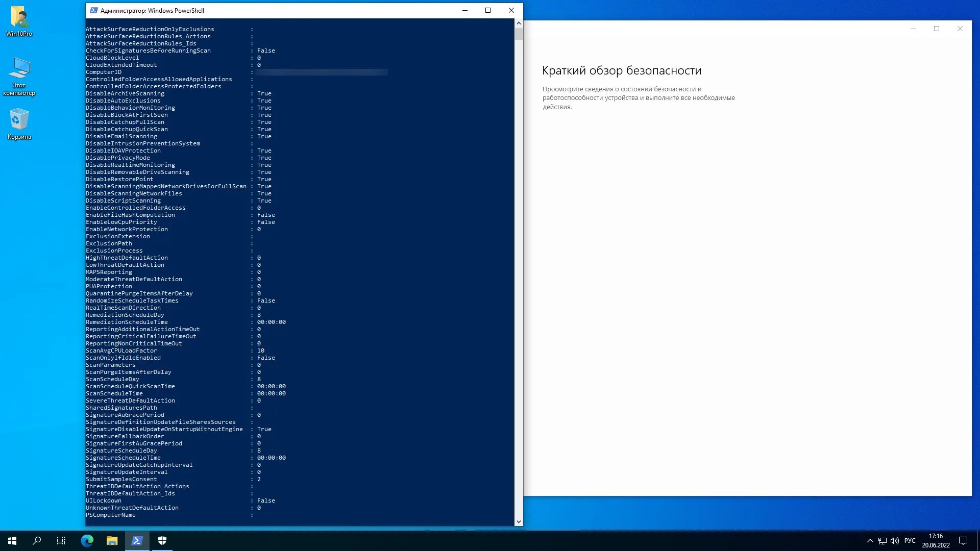Open clock and calendar flyout

point(936,541)
